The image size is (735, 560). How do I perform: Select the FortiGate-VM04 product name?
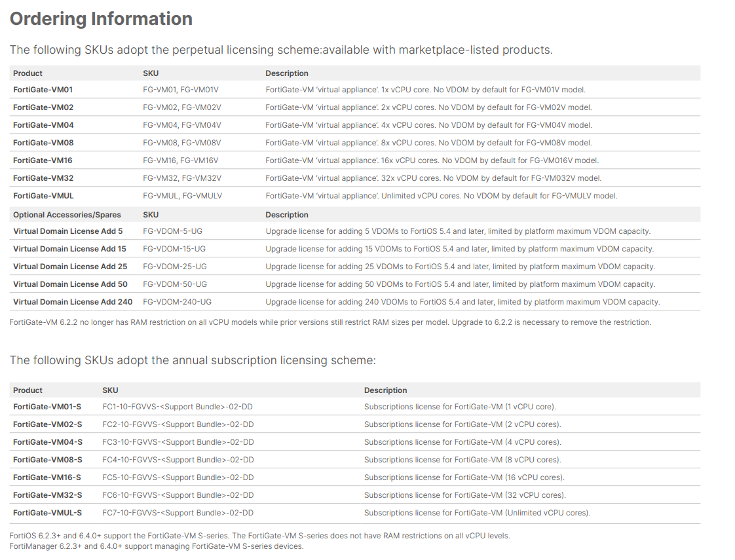43,125
